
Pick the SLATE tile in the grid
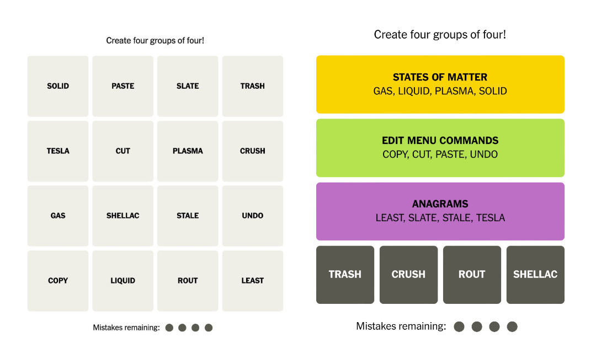pyautogui.click(x=188, y=86)
